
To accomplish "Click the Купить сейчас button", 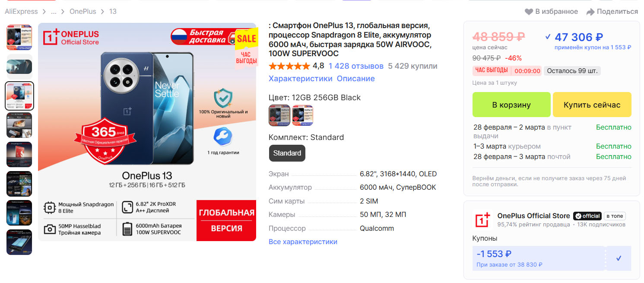I will 592,105.
